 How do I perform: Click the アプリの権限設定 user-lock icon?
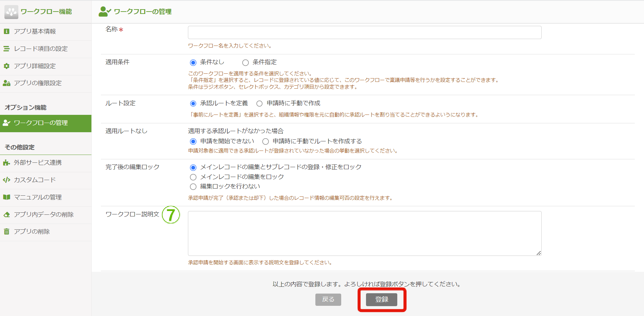[x=6, y=83]
